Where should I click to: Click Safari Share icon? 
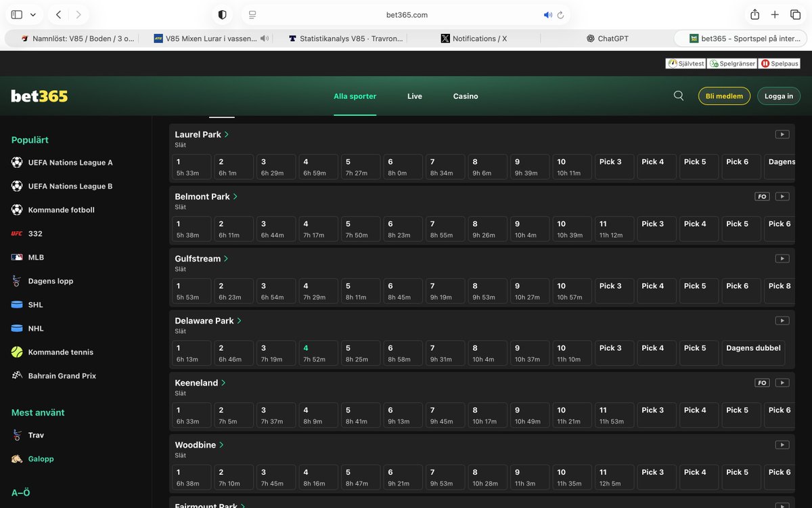click(754, 14)
